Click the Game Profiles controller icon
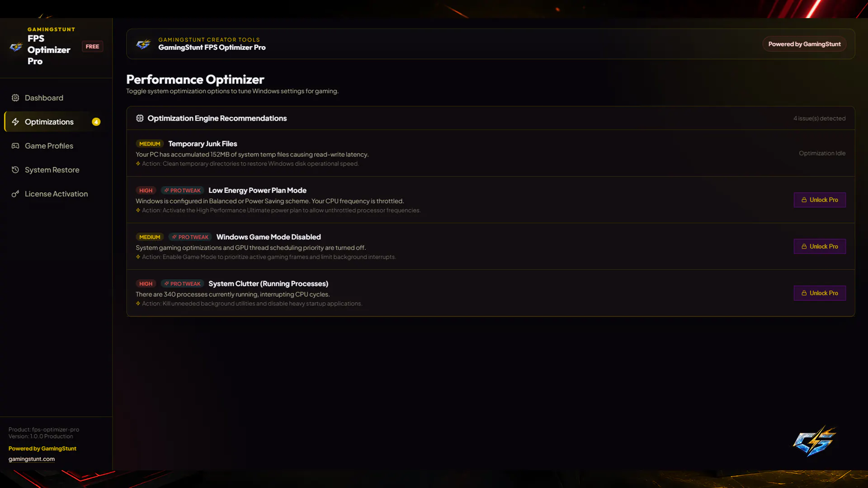The image size is (868, 488). click(15, 145)
